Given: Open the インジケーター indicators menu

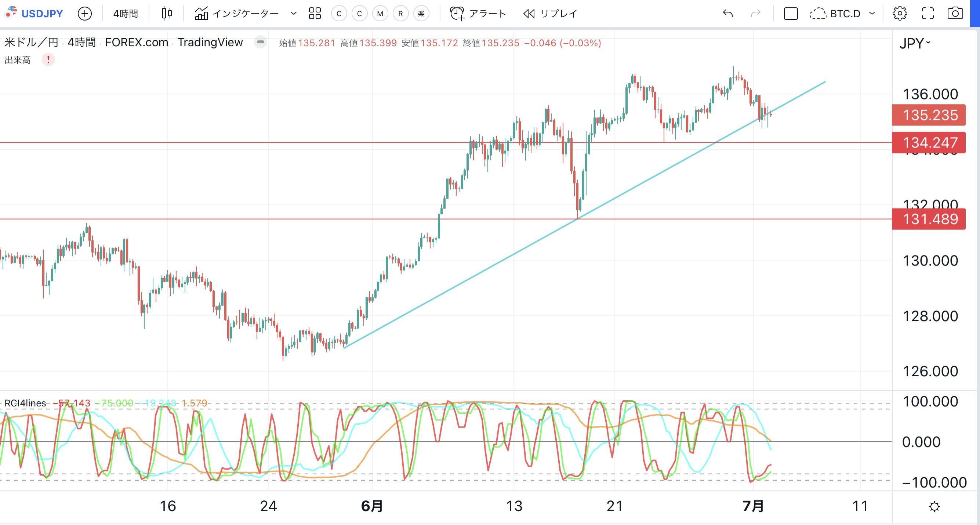Looking at the screenshot, I should pos(236,14).
